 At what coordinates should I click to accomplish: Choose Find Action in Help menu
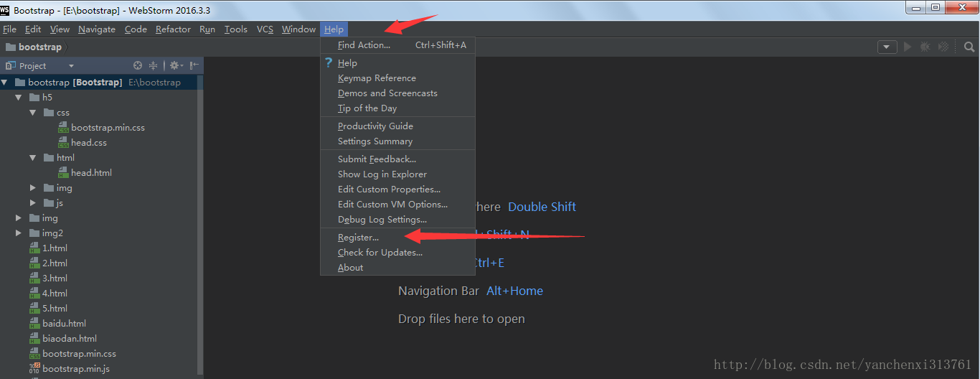click(397, 45)
